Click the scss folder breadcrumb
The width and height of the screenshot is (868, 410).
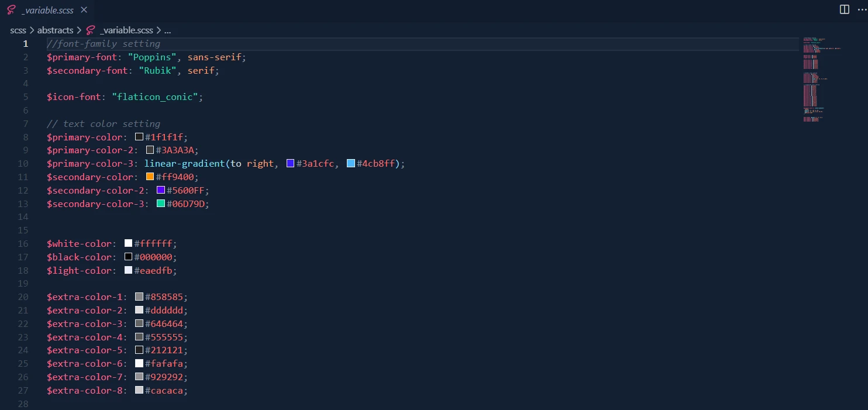pos(18,30)
